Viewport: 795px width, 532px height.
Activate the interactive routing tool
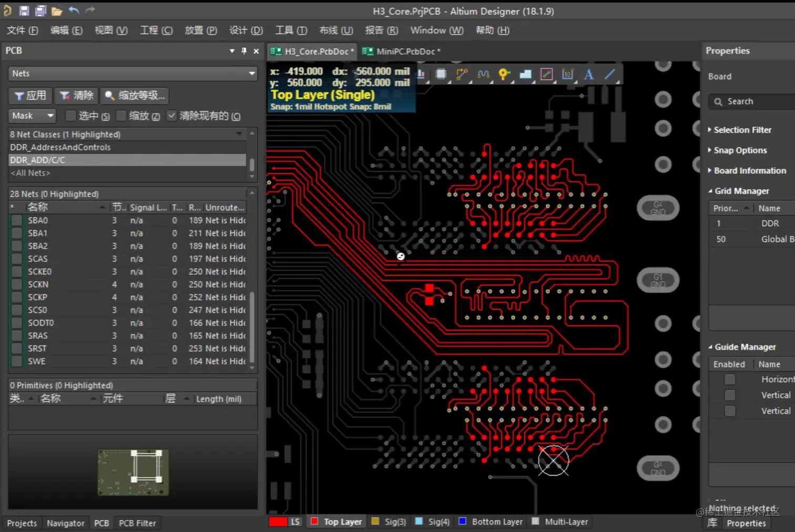click(x=462, y=74)
